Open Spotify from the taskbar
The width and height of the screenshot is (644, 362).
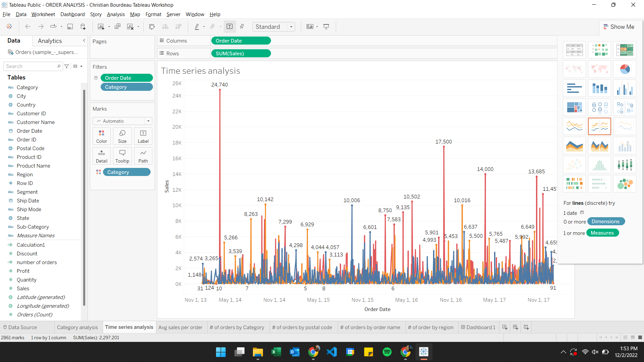coord(387,352)
